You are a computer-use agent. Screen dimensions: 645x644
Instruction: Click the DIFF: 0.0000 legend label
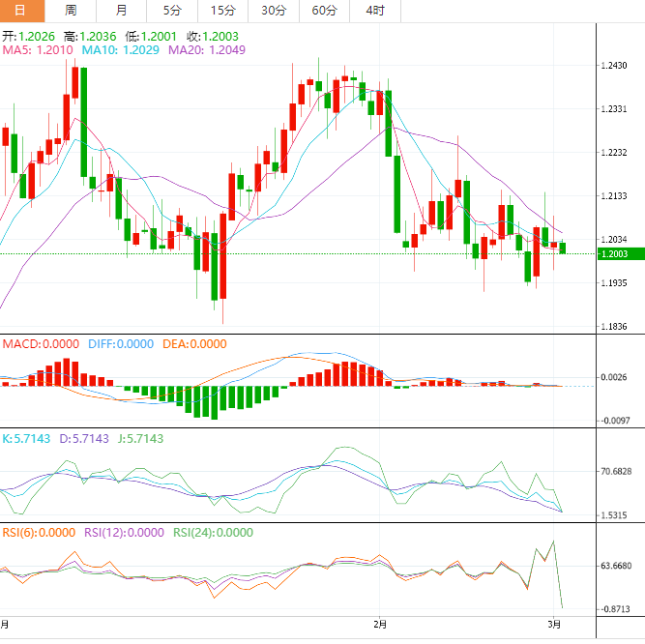tap(121, 343)
